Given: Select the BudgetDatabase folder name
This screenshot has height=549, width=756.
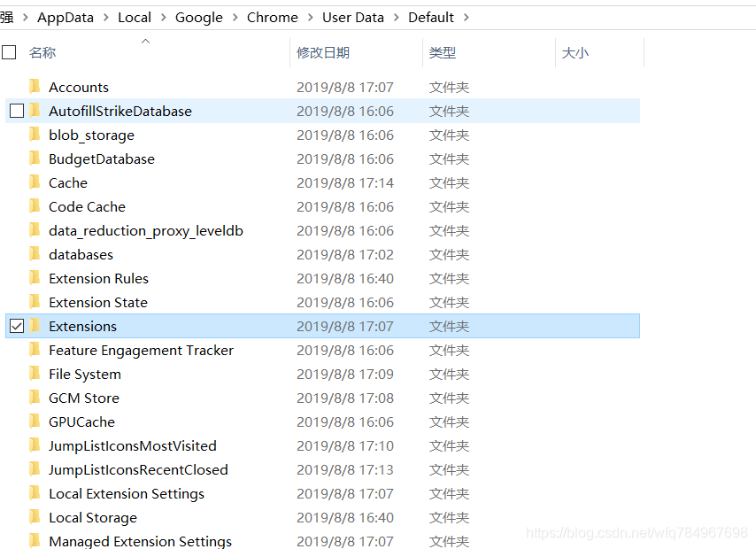Looking at the screenshot, I should coord(102,159).
